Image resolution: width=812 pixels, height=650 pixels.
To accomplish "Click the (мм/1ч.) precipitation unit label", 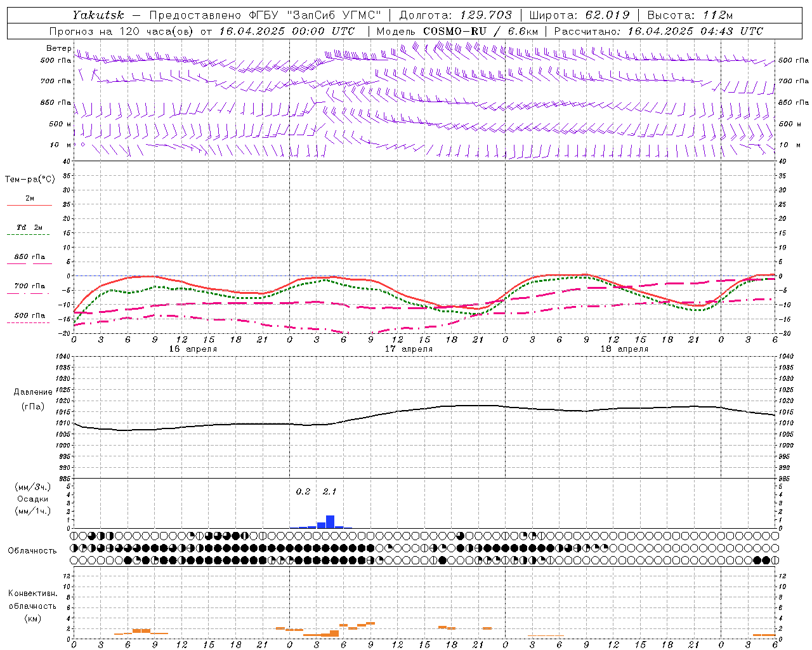I will pos(33,511).
